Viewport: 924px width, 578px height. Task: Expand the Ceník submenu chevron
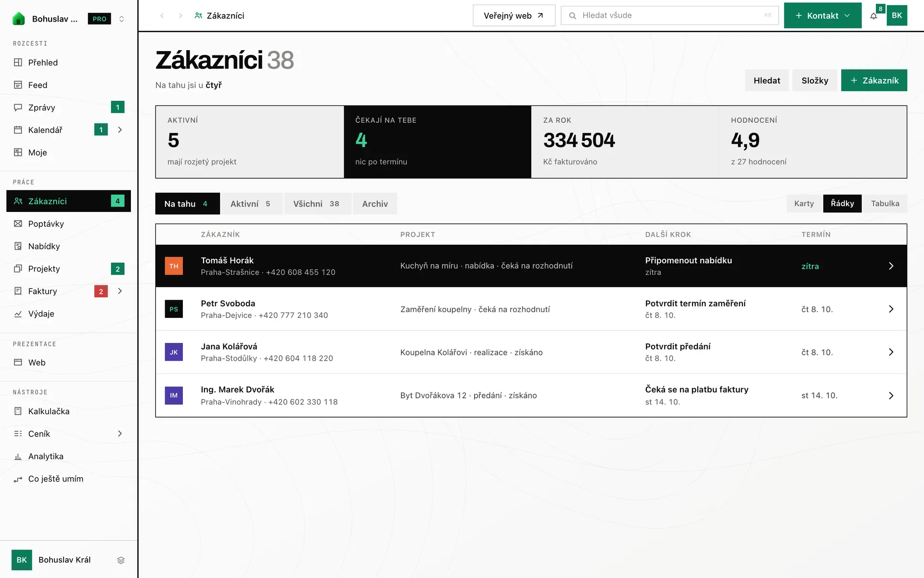coord(120,434)
